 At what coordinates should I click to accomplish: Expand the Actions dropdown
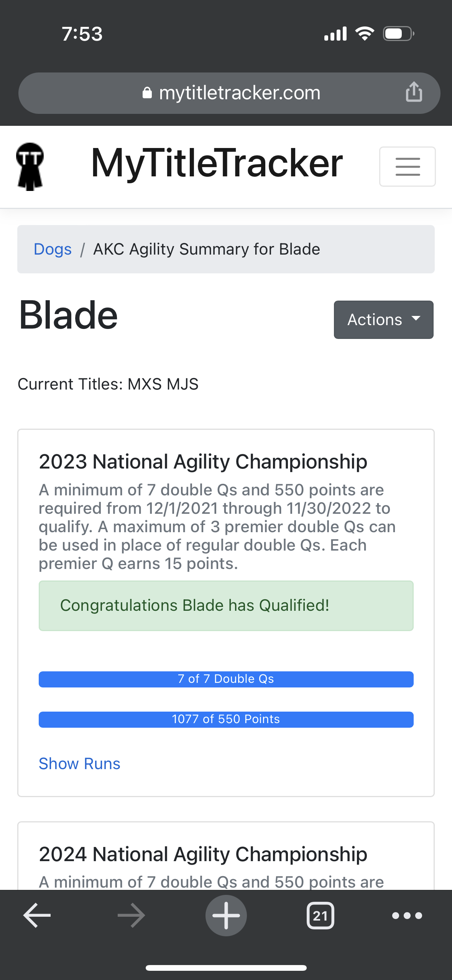[x=383, y=319]
